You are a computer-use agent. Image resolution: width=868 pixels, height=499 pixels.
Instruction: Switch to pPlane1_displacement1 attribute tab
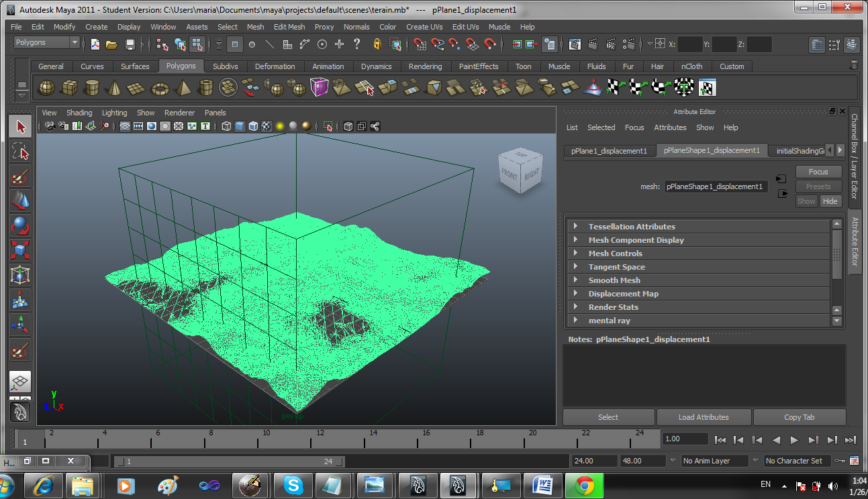pyautogui.click(x=609, y=151)
